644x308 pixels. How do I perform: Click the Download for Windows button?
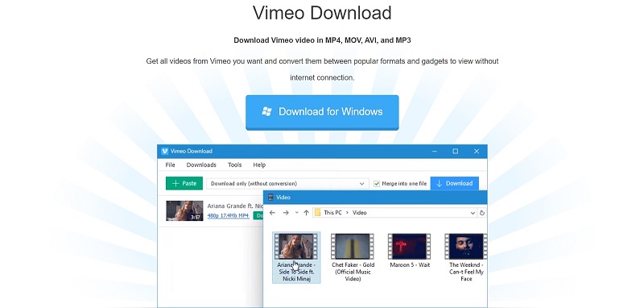322,112
